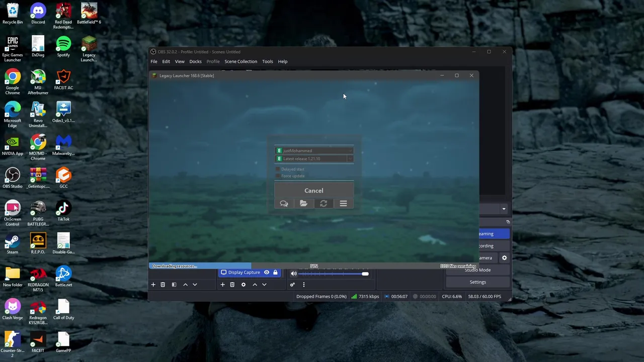Image resolution: width=644 pixels, height=362 pixels.
Task: Open OBS Scene Collection menu
Action: [x=240, y=61]
